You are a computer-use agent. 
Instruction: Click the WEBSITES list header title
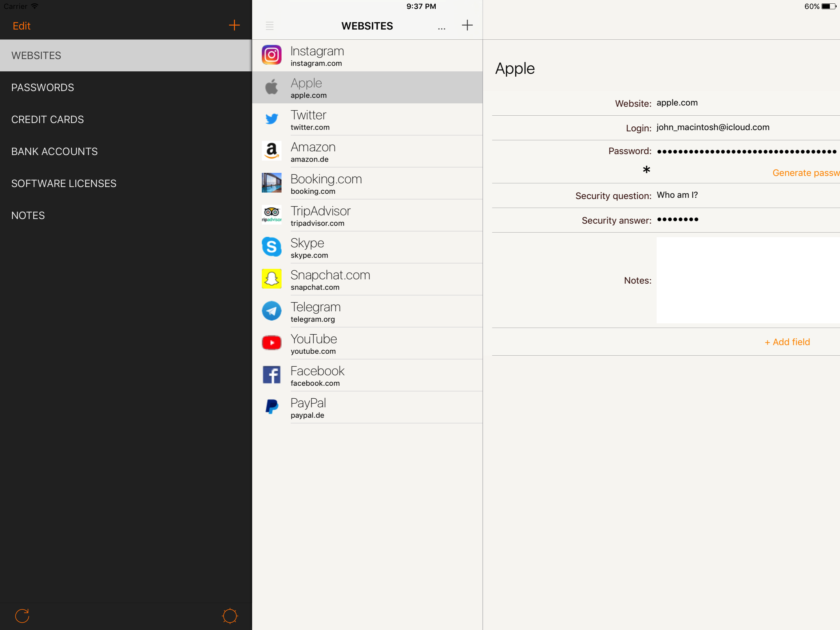tap(367, 26)
